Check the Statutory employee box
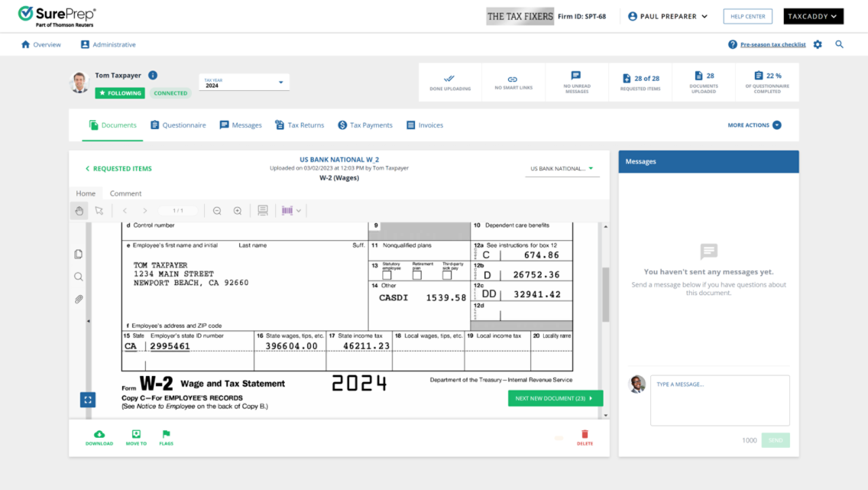Screen dimensions: 868x490 click(387, 276)
